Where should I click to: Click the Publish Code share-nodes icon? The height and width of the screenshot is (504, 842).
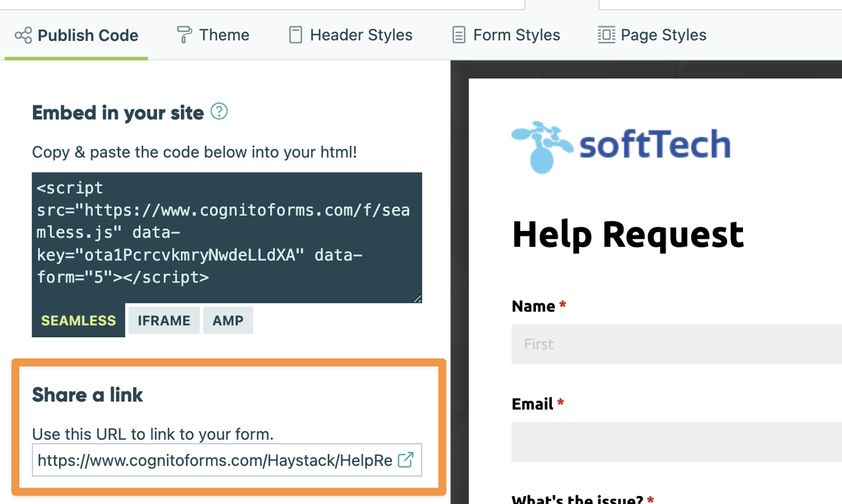(x=22, y=35)
